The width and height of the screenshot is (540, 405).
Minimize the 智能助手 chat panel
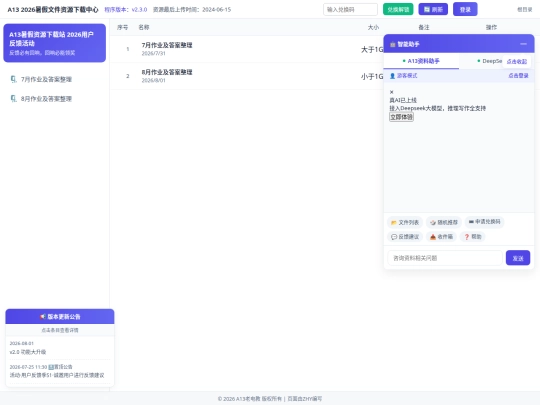[x=523, y=44]
